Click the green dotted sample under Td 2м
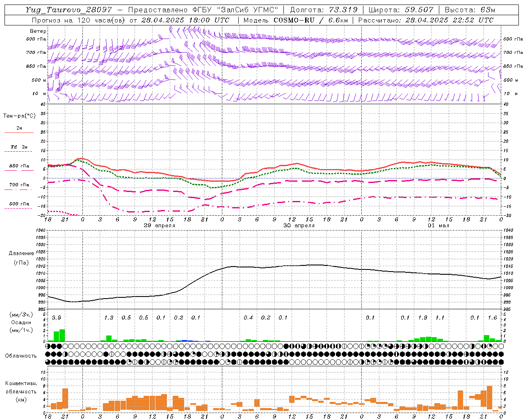This screenshot has width=525, height=420. tap(19, 152)
